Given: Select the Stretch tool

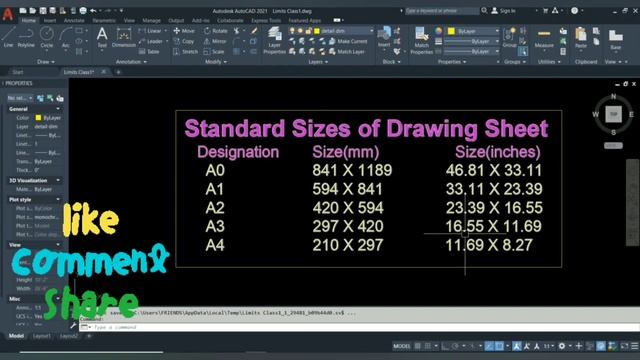Looking at the screenshot, I should click(185, 52).
